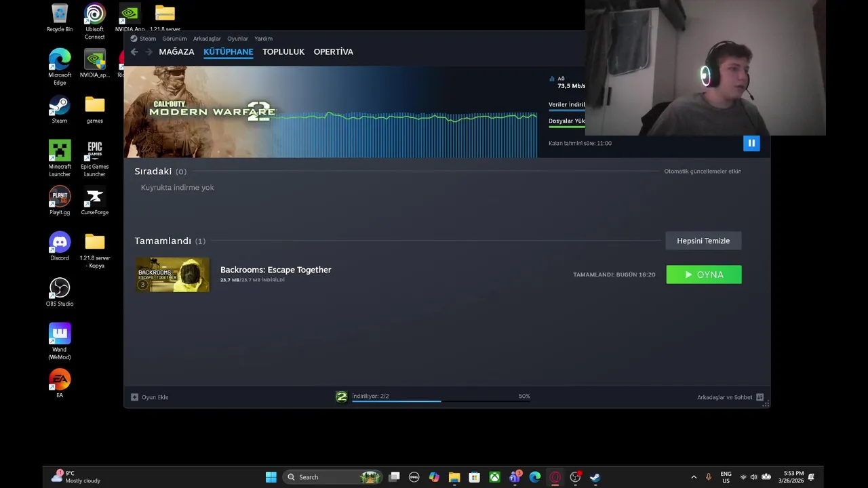Open the Opera GX taskbar icon
The width and height of the screenshot is (868, 488).
555,477
